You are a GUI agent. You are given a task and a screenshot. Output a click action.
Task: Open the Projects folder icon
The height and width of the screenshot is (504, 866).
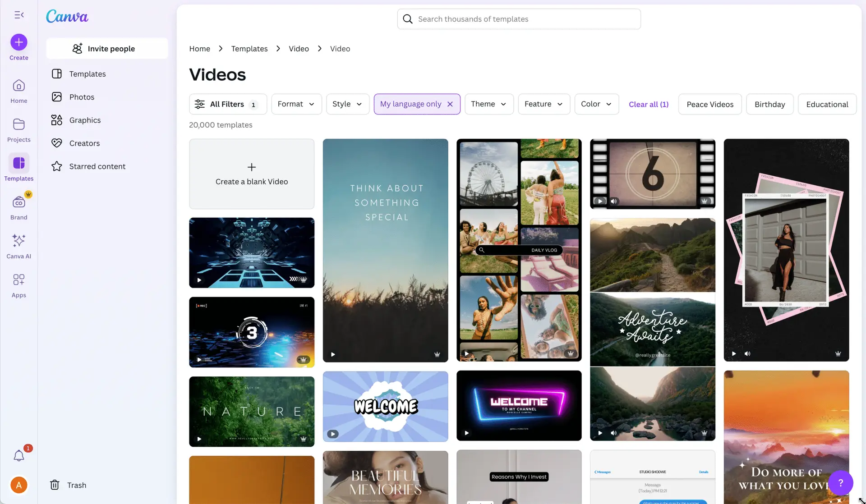(19, 124)
